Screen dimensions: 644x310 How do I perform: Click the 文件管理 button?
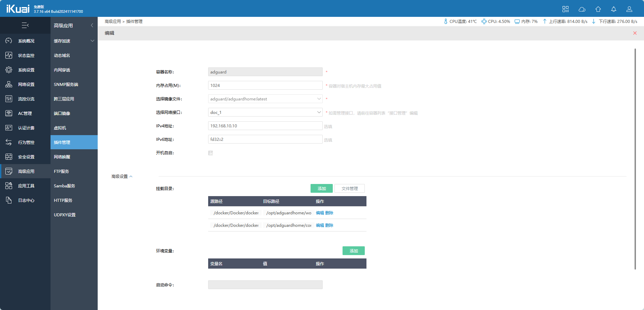(x=349, y=189)
